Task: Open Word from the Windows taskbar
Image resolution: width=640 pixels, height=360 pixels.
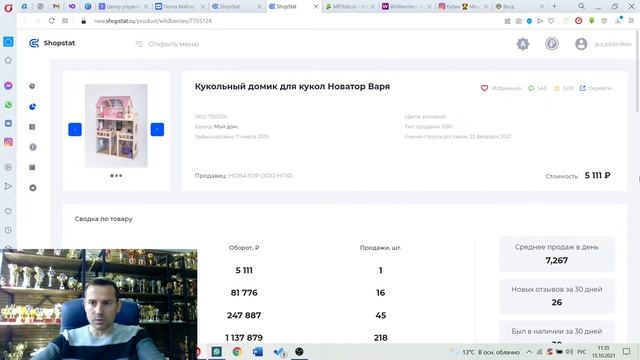Action: [x=258, y=351]
